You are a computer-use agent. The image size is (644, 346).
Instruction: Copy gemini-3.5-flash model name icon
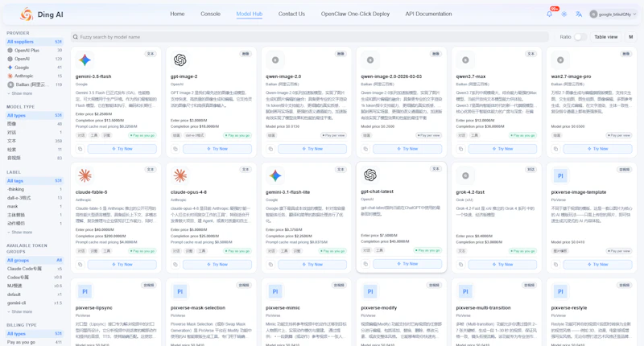80,149
